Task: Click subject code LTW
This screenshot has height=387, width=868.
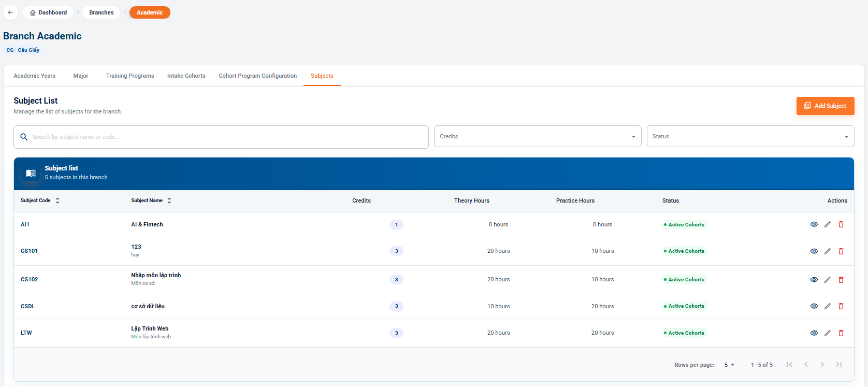Action: (x=26, y=333)
